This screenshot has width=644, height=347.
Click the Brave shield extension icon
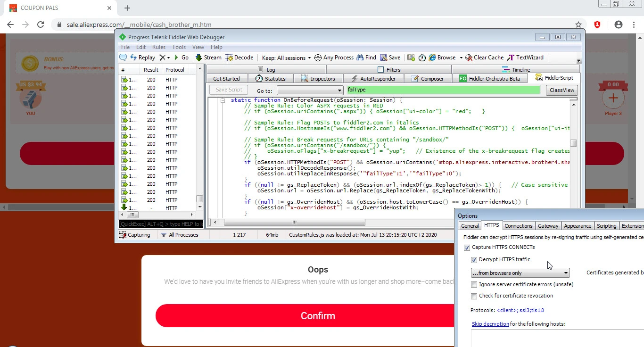pos(597,25)
